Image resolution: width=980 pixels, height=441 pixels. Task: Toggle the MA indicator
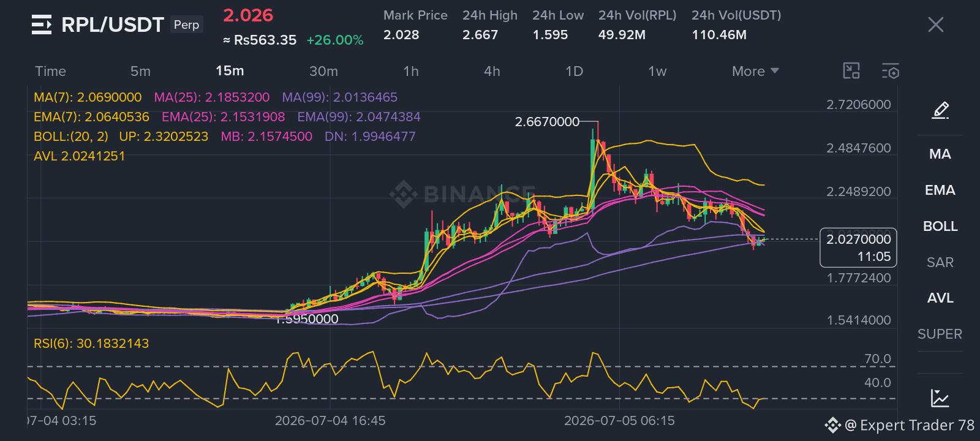tap(940, 154)
